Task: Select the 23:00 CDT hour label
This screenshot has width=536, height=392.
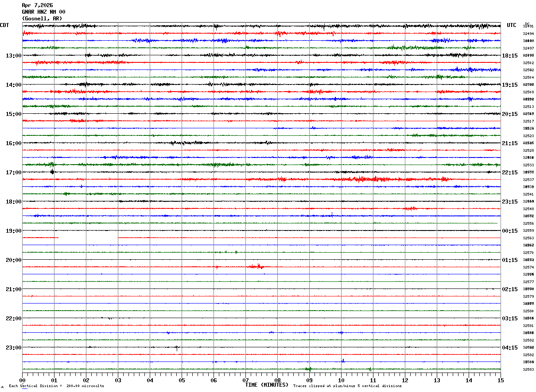Action: tap(14, 348)
